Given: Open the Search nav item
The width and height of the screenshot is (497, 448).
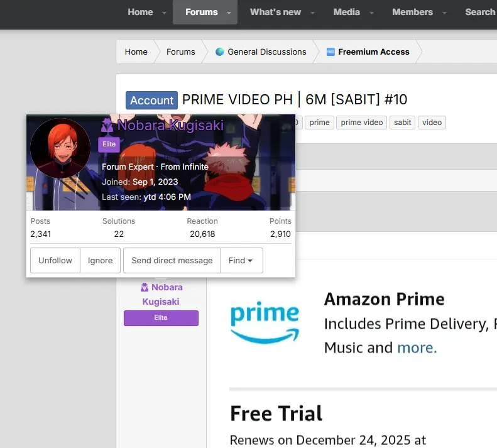Looking at the screenshot, I should 480,12.
